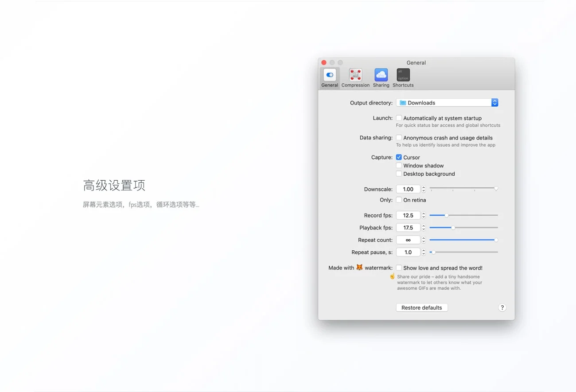576x392 pixels.
Task: Enable the Show love watermark option
Action: pos(399,268)
